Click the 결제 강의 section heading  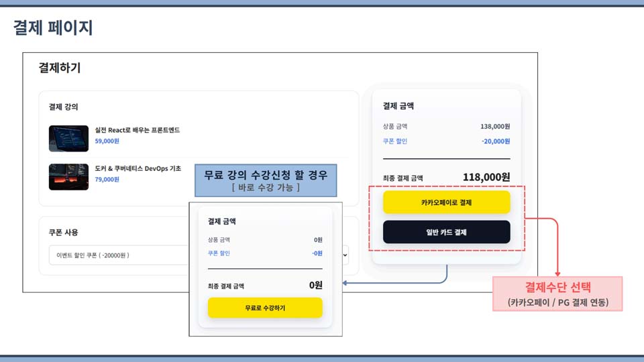(x=64, y=107)
